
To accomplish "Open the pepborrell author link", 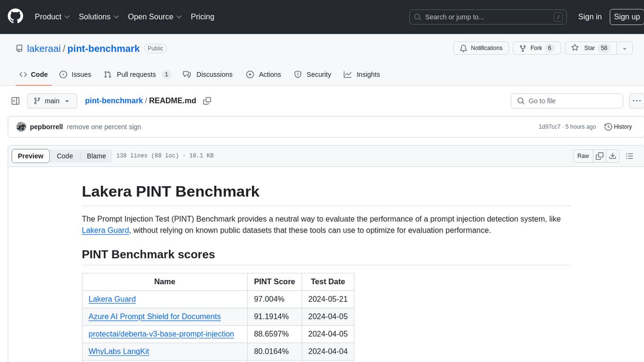I will click(46, 127).
